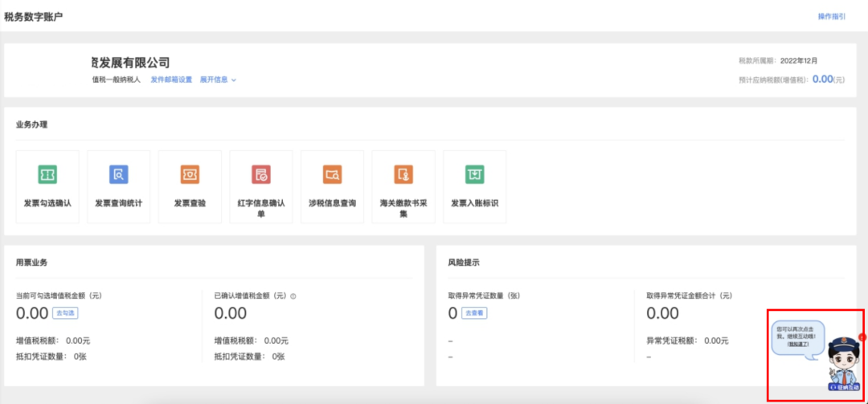Launch 涉税信息查询 tax info query
The height and width of the screenshot is (404, 868).
point(332,174)
